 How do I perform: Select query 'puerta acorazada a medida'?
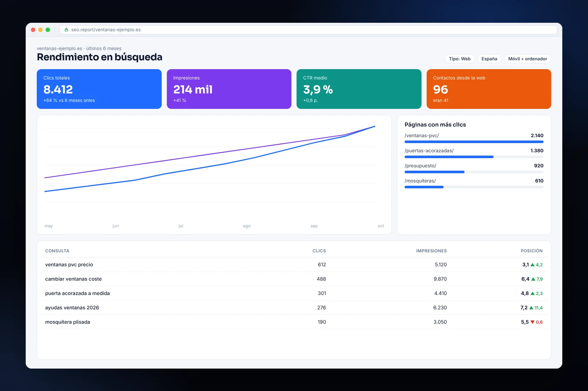pos(78,293)
